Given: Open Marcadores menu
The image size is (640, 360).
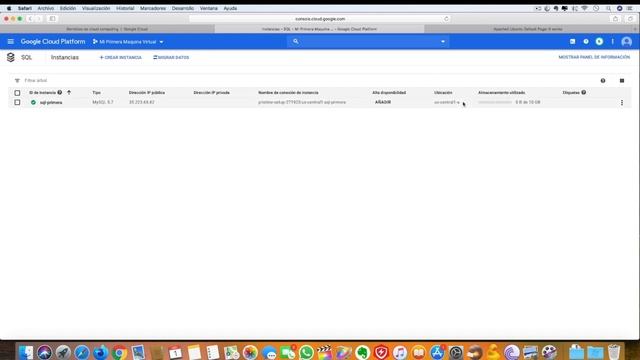Looking at the screenshot, I should click(153, 8).
